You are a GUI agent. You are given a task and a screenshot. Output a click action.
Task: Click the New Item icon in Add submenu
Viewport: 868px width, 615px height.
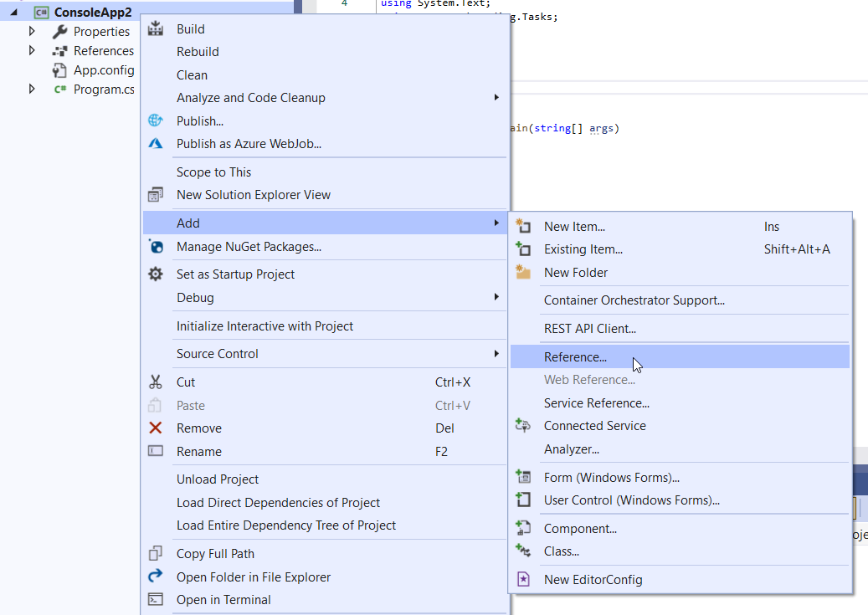click(x=523, y=226)
